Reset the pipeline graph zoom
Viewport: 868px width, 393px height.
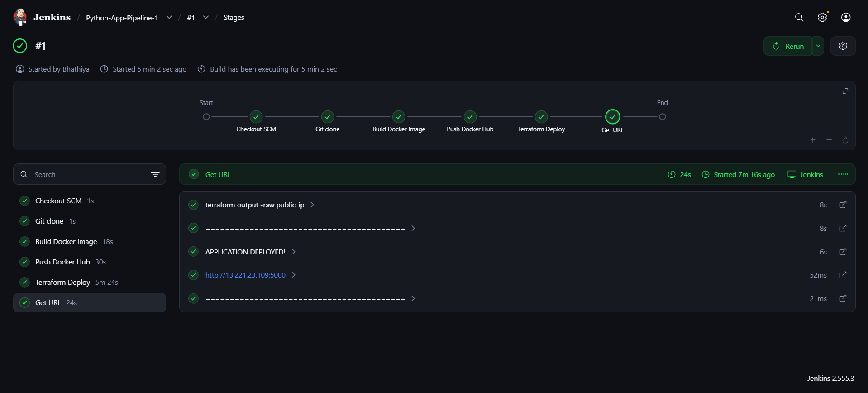coord(845,140)
